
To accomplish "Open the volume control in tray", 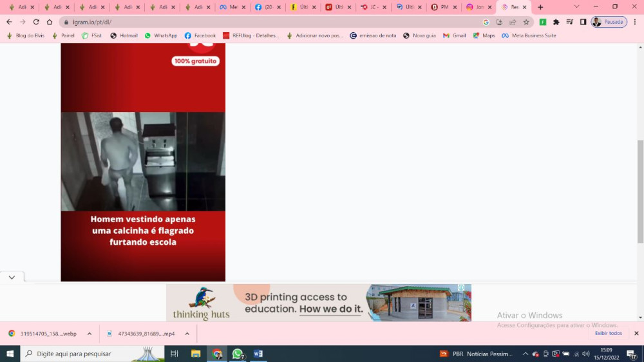I will (x=587, y=354).
